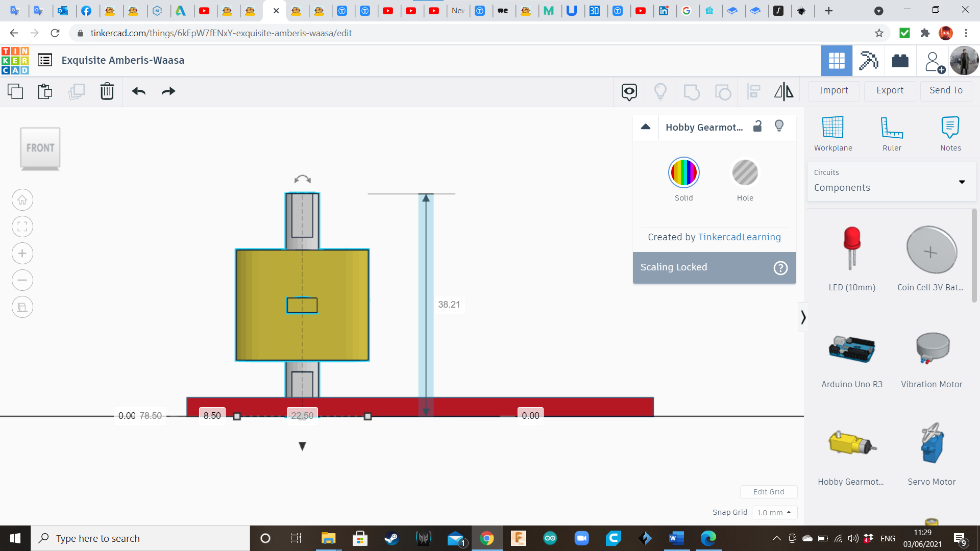Open the Export menu
Image resolution: width=980 pixels, height=551 pixels.
click(x=889, y=90)
